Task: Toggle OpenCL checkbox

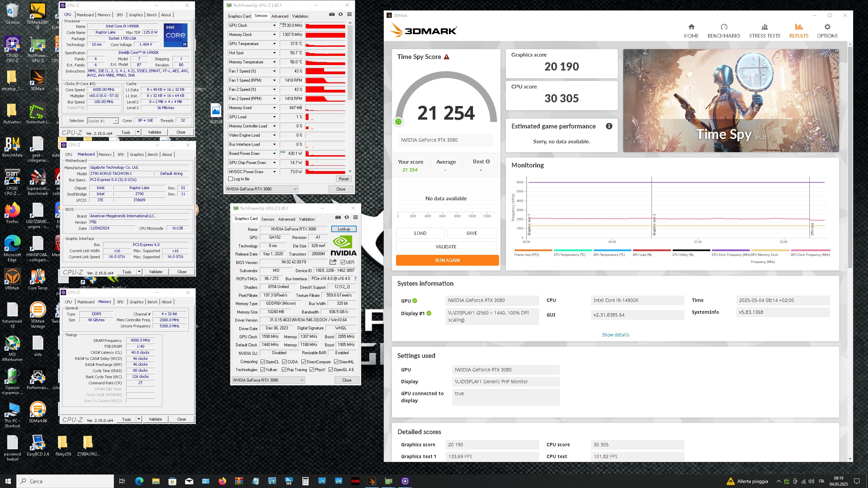Action: pos(262,362)
